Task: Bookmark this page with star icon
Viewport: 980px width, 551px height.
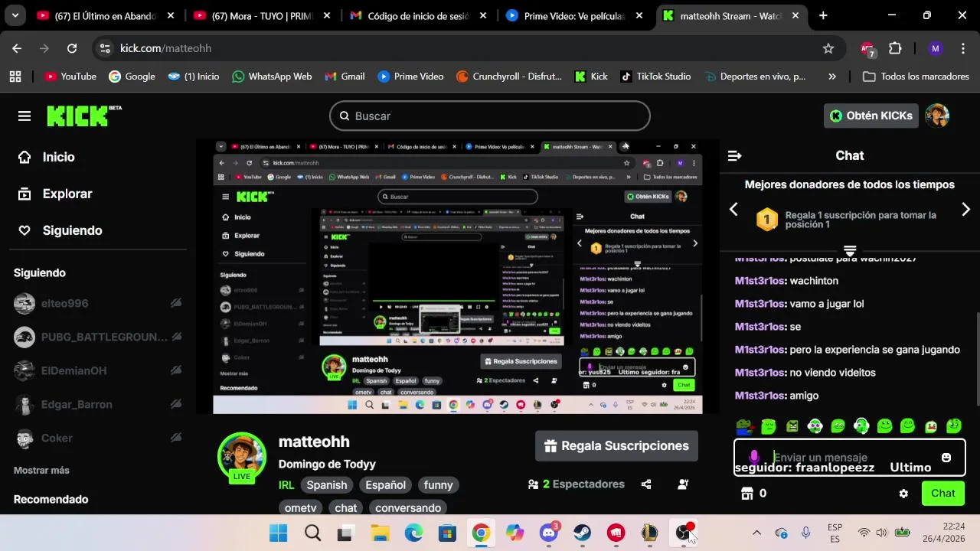Action: 828,48
